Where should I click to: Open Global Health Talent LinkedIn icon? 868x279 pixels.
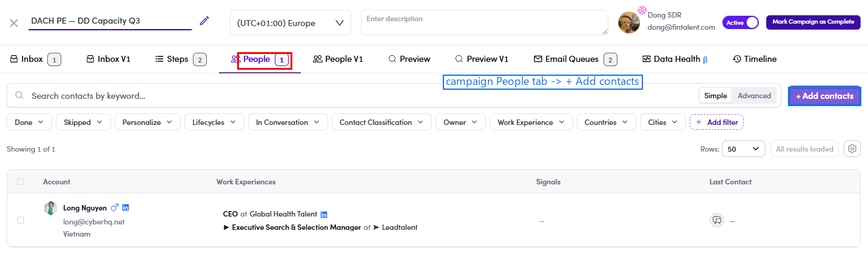pos(324,214)
